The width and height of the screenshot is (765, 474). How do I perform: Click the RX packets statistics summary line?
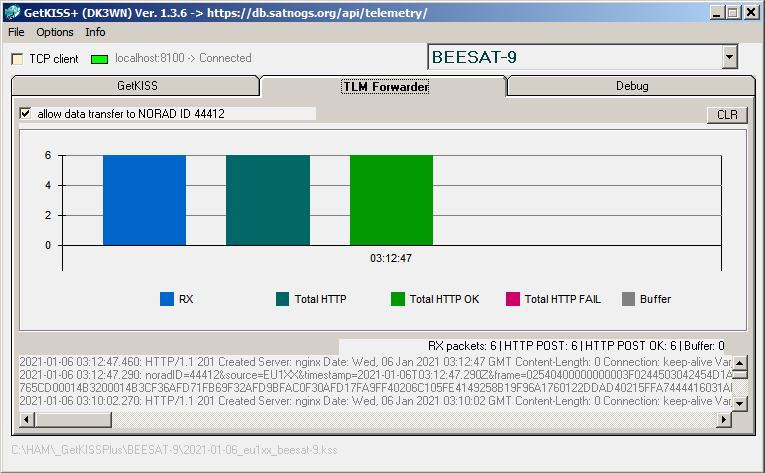[x=576, y=346]
